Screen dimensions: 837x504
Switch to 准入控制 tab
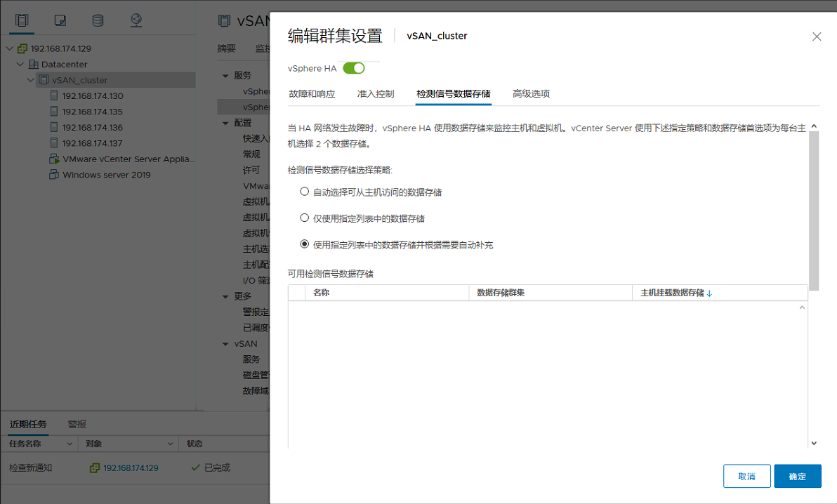tap(375, 94)
